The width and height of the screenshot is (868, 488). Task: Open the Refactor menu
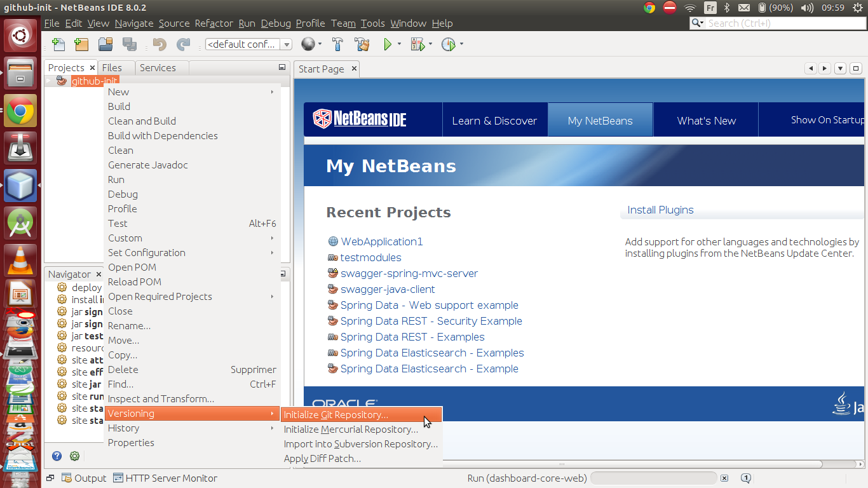214,24
